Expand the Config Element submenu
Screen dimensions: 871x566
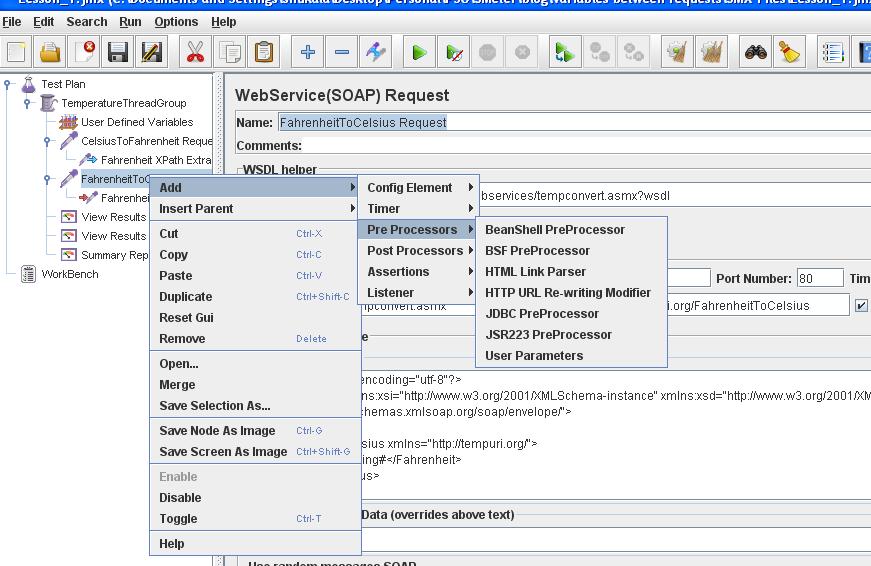point(419,188)
